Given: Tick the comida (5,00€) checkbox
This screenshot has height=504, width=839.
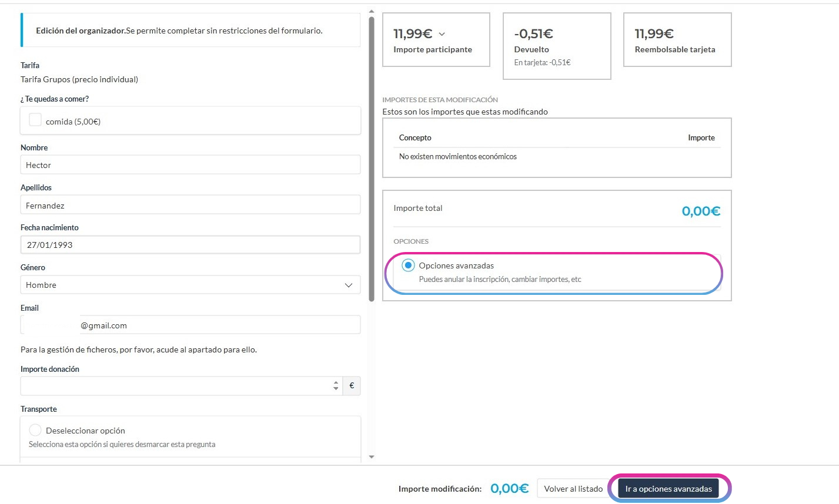Looking at the screenshot, I should [35, 120].
